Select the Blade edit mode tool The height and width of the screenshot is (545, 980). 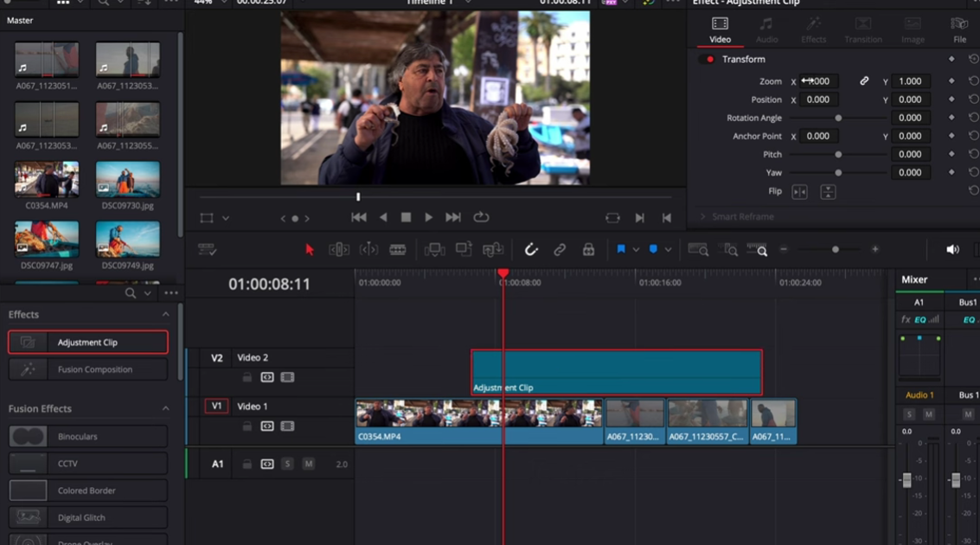398,250
